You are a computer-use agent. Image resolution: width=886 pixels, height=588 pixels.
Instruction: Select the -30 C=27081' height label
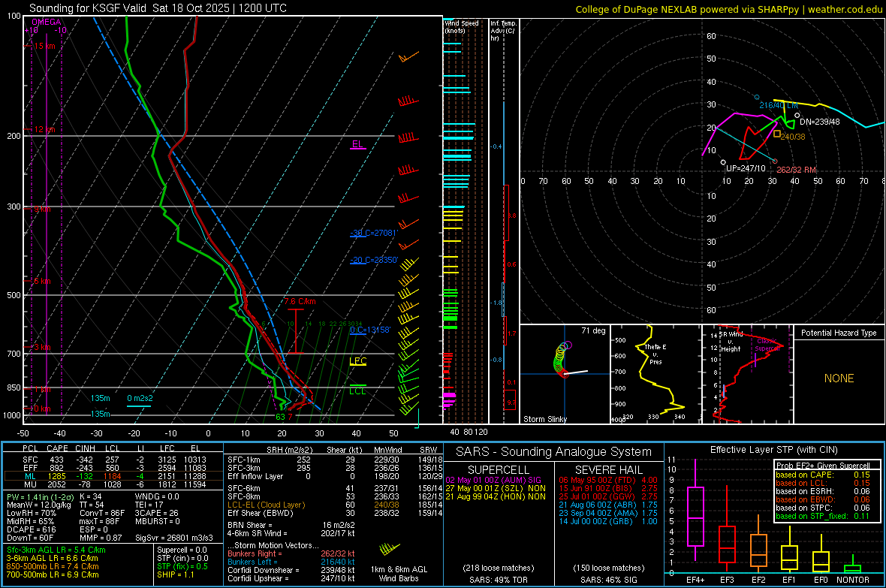tap(374, 233)
